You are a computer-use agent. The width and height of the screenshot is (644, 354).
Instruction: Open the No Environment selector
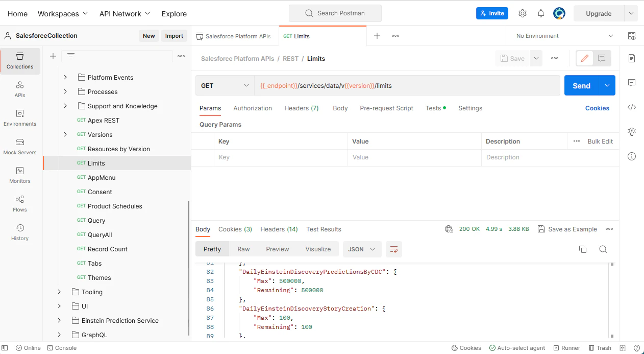click(564, 36)
